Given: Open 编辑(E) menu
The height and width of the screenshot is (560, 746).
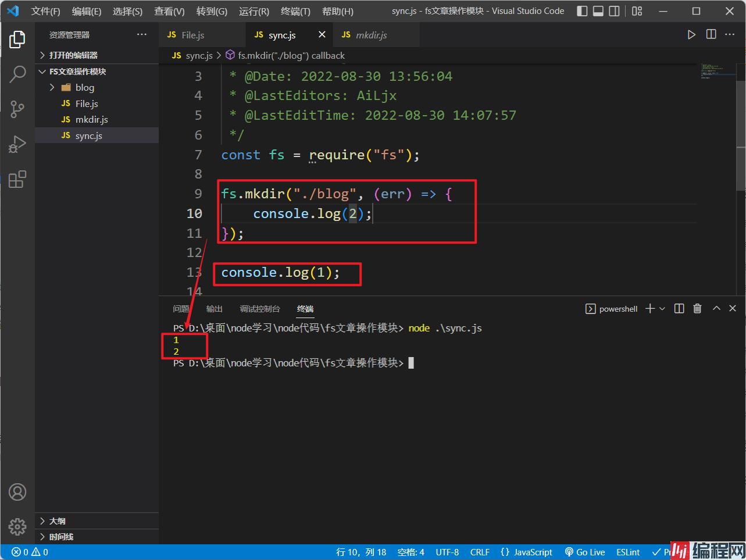Looking at the screenshot, I should coord(87,11).
